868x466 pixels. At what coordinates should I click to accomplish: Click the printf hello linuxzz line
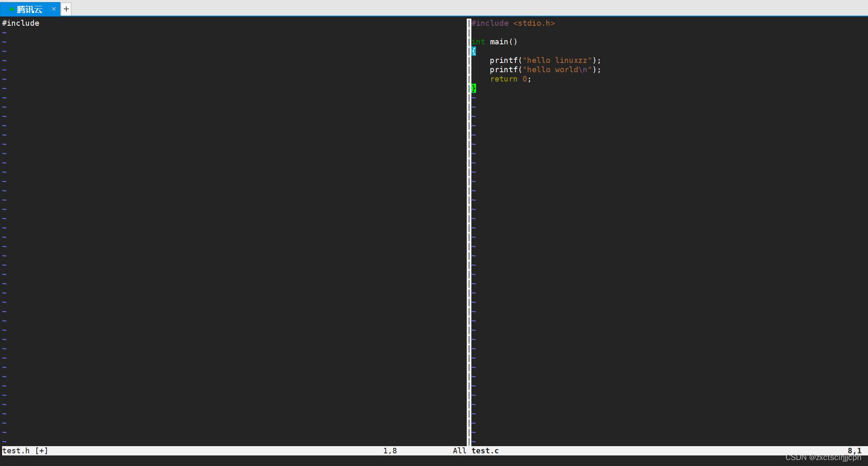545,60
